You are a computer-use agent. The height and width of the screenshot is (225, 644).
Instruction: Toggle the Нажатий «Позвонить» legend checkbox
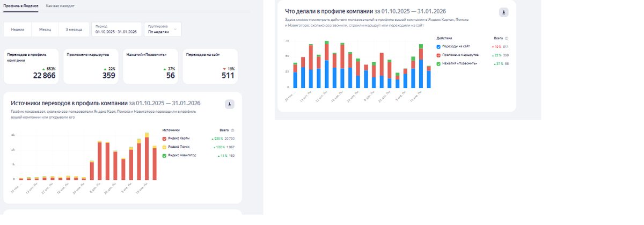(x=438, y=63)
